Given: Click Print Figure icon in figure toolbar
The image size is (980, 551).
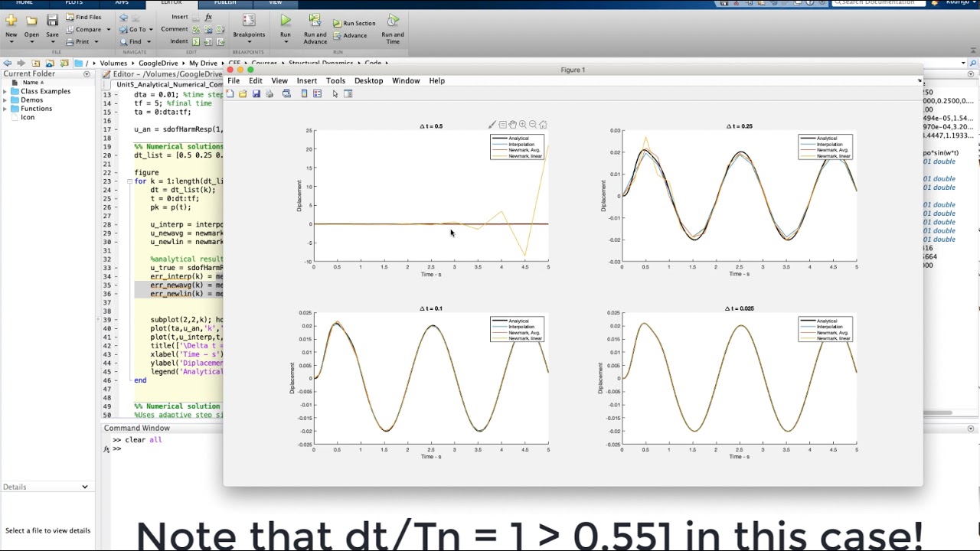Looking at the screenshot, I should pyautogui.click(x=269, y=93).
